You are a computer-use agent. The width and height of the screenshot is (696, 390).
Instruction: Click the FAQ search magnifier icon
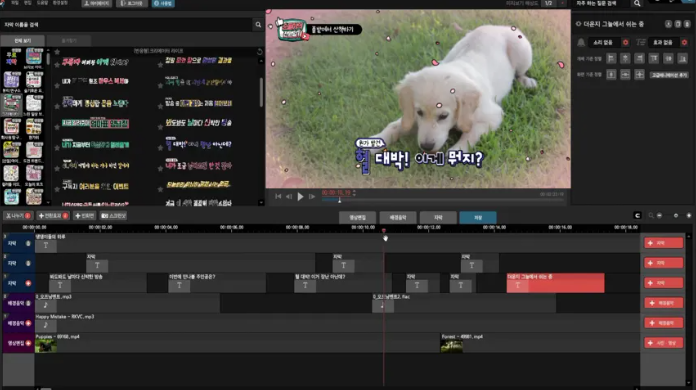tap(637, 4)
